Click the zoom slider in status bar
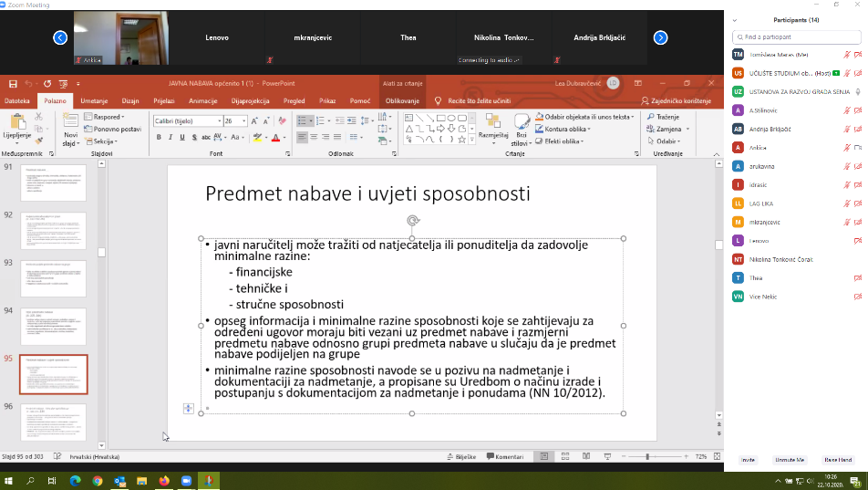This screenshot has width=868, height=490. (647, 456)
